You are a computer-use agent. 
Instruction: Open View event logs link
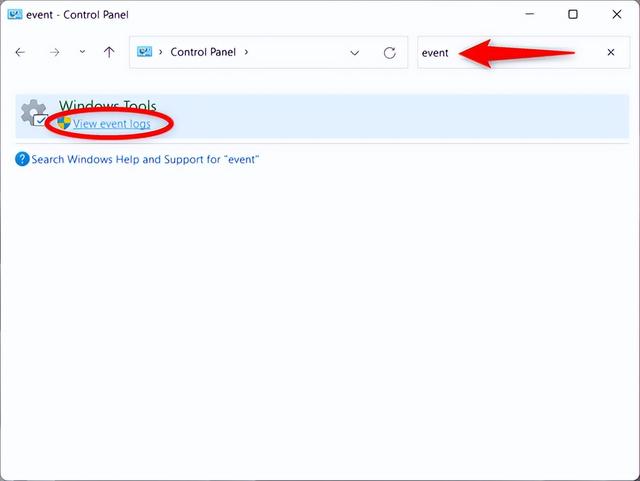coord(112,124)
